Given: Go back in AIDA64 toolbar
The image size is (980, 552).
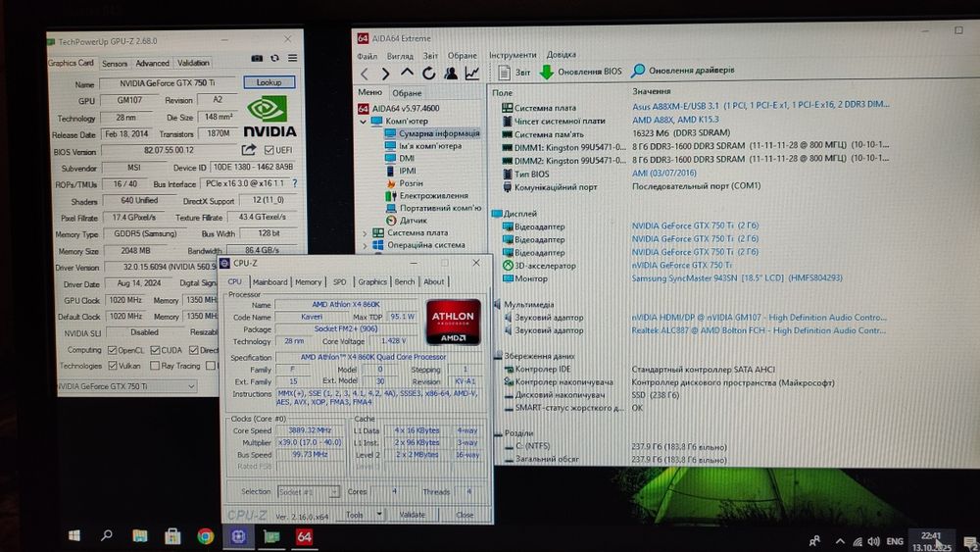Looking at the screenshot, I should (x=365, y=74).
